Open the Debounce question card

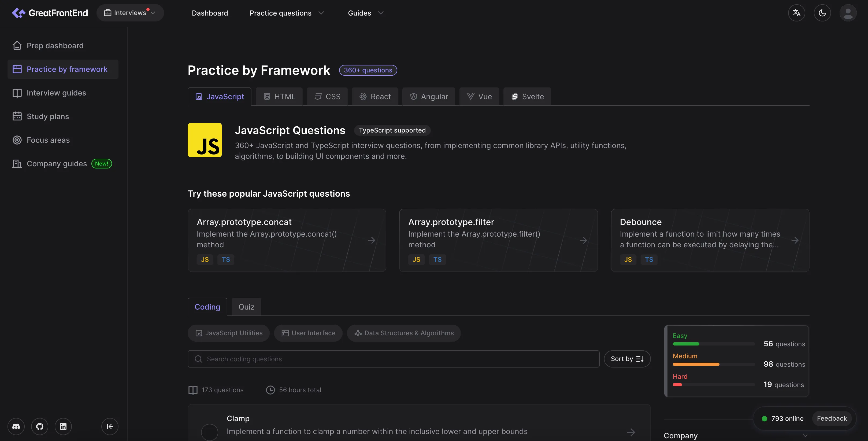tap(710, 240)
